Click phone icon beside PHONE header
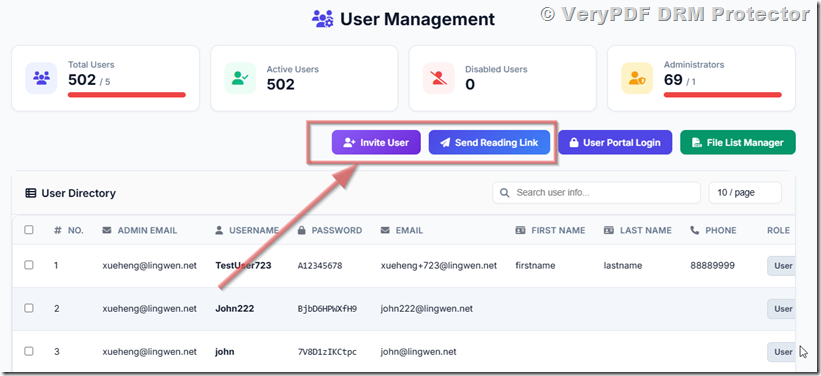The height and width of the screenshot is (376, 821). [x=695, y=230]
